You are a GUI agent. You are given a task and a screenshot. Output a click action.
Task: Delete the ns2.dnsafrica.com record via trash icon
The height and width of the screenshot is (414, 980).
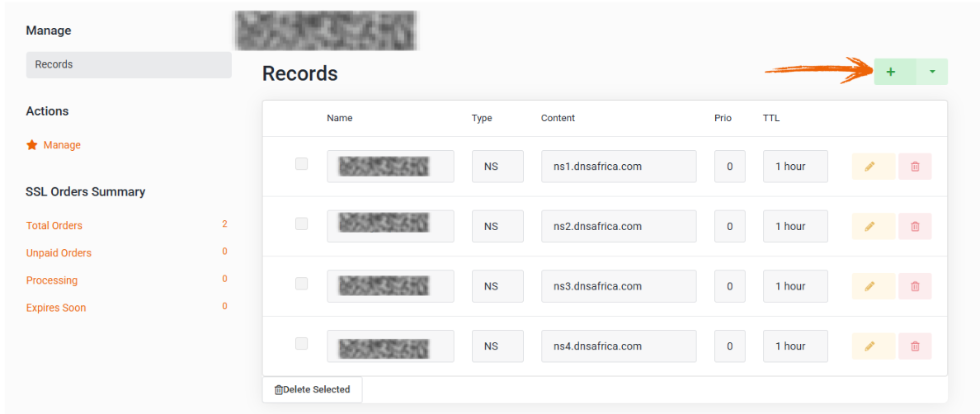(915, 226)
